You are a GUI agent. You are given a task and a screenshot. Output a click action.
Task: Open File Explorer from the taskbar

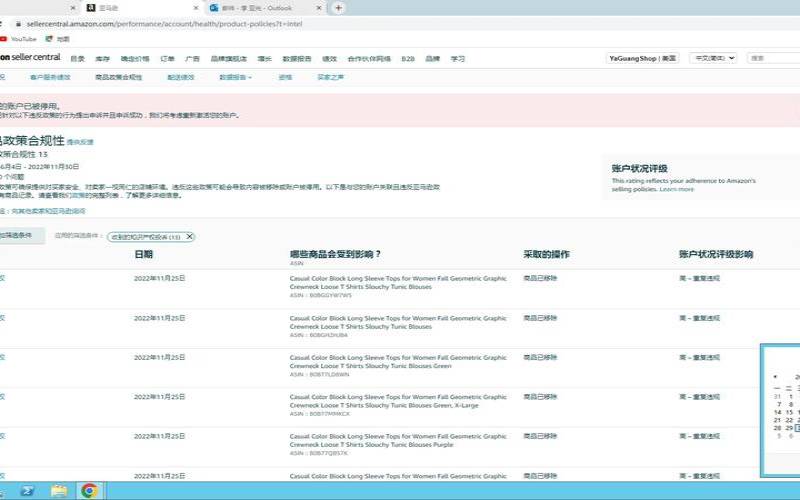coord(59,491)
